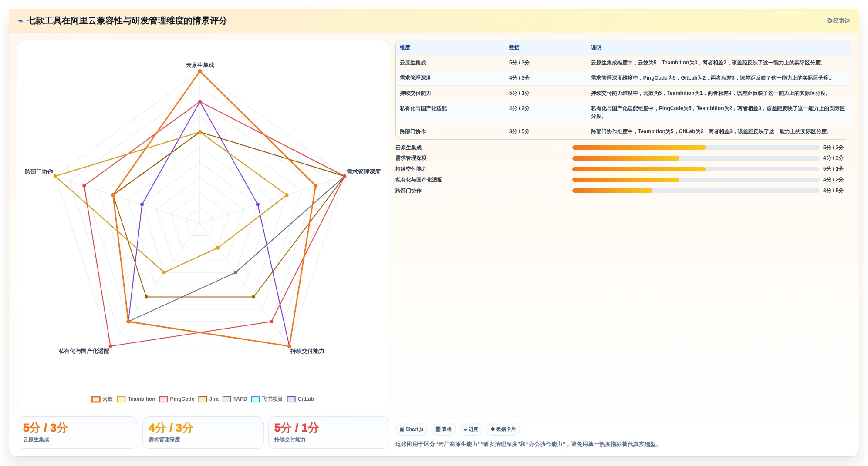Click the Chart.js tag
868x466 pixels.
point(412,429)
